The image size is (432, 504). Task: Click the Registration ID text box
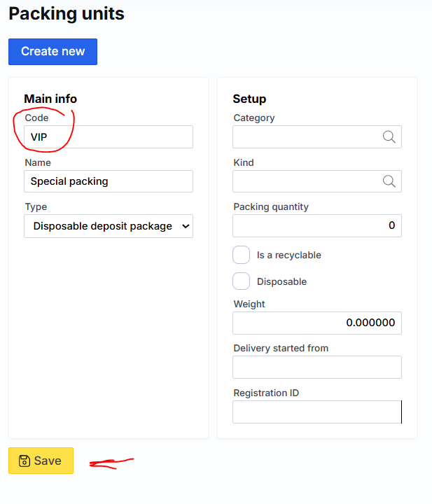(x=316, y=412)
